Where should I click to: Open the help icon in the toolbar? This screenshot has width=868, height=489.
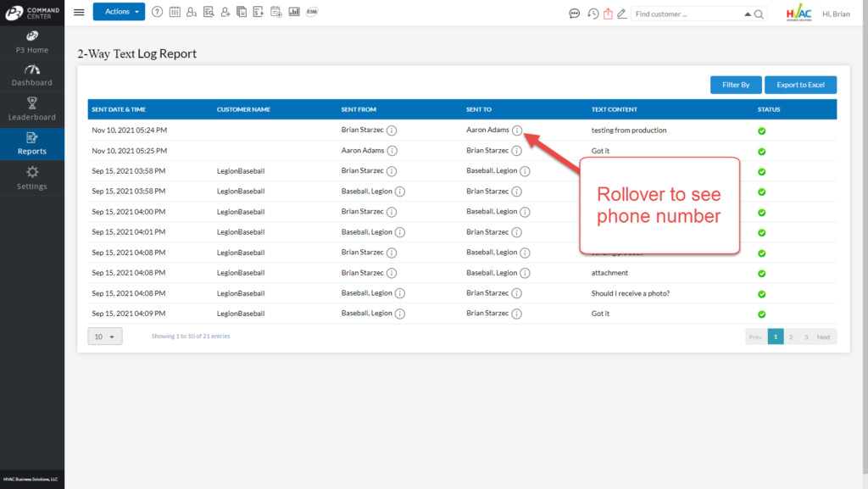point(157,11)
